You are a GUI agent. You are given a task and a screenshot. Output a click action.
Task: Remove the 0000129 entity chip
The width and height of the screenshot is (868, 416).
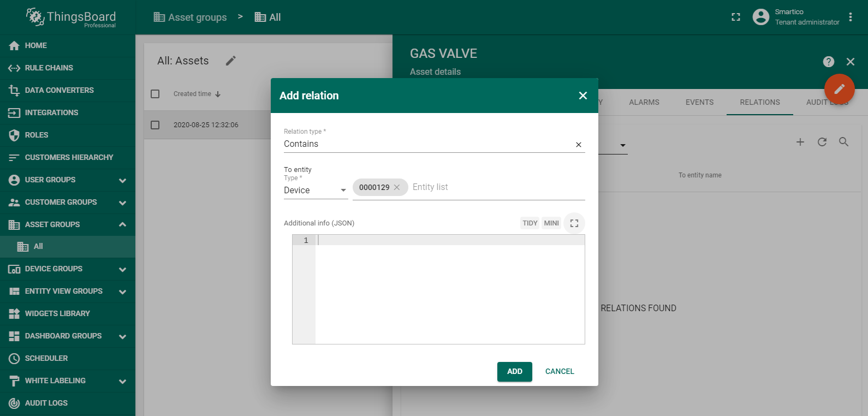[397, 187]
